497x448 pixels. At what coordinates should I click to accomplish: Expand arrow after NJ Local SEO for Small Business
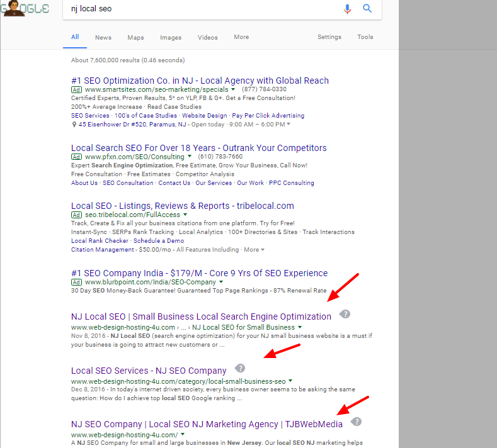point(300,327)
